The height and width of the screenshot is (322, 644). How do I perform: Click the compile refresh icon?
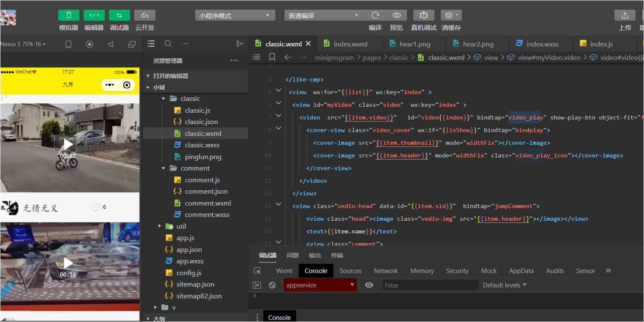[375, 15]
